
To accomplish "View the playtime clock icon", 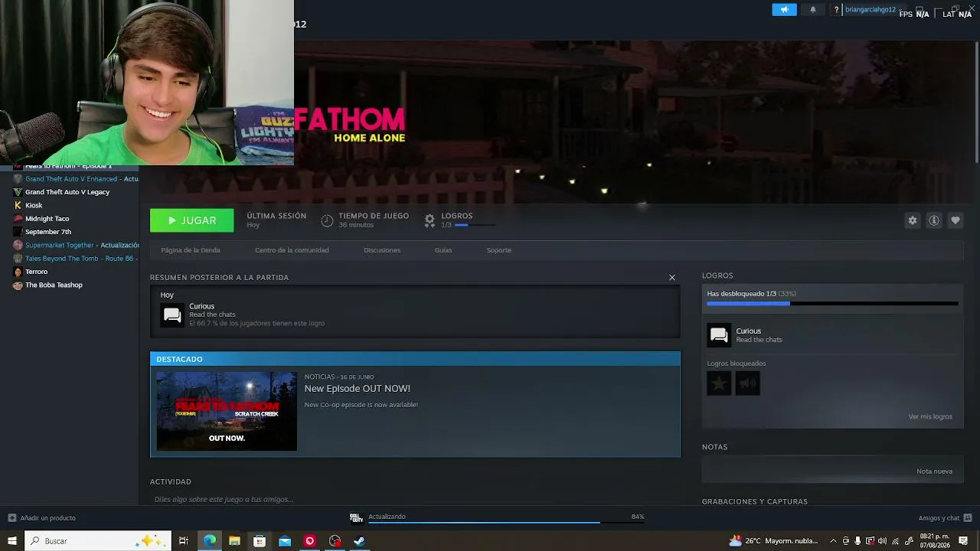I will pos(327,220).
